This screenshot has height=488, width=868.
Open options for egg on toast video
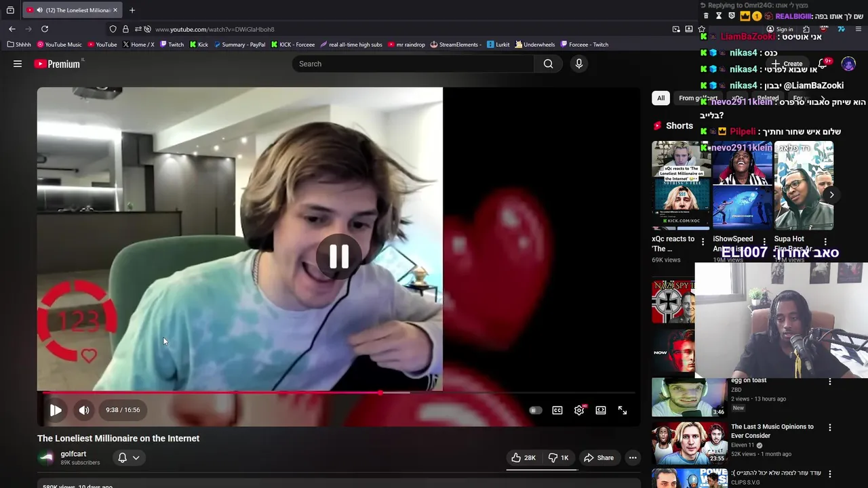[x=829, y=382]
